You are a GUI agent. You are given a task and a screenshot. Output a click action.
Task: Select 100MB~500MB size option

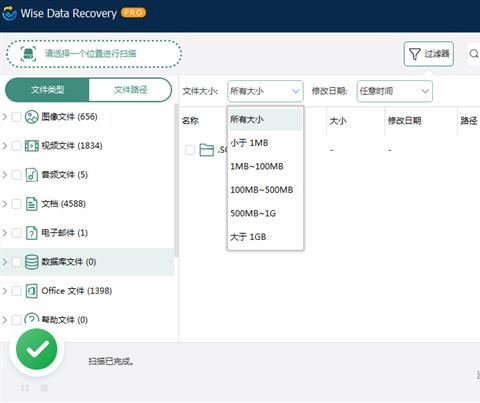[265, 190]
